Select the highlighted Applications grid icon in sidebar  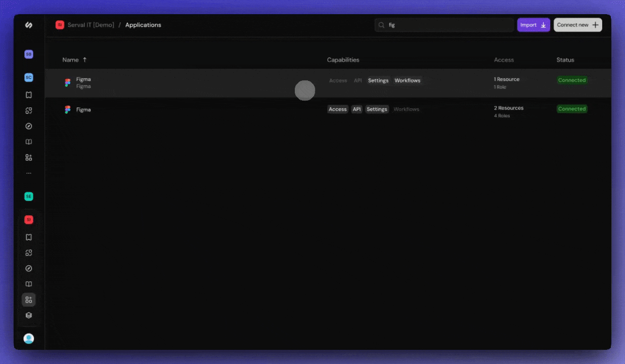[28, 299]
